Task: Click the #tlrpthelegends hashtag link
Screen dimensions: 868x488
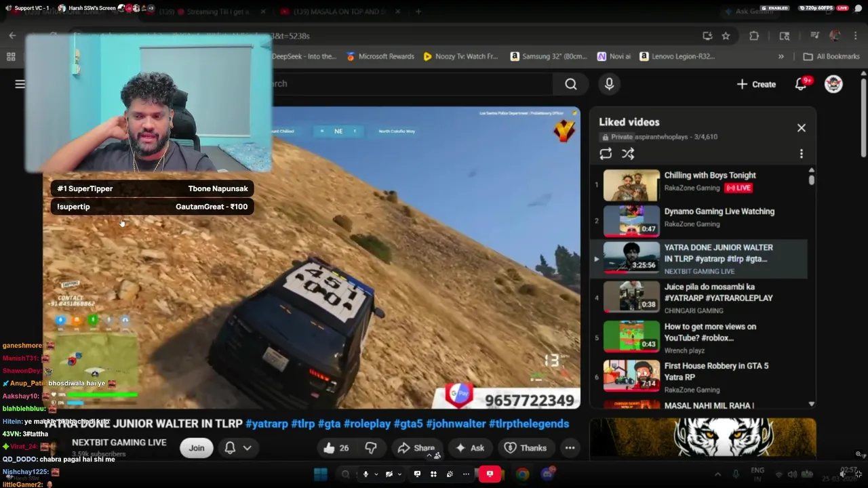Action: click(x=529, y=424)
